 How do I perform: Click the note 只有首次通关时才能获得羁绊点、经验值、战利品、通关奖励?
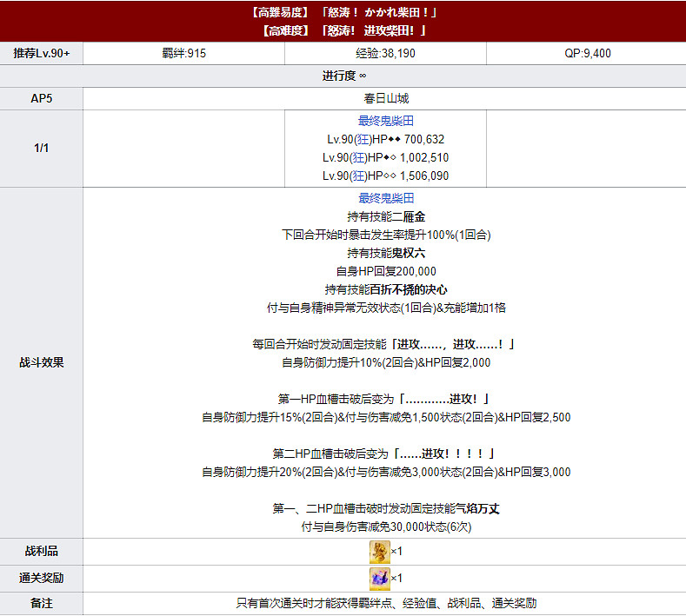point(386,603)
